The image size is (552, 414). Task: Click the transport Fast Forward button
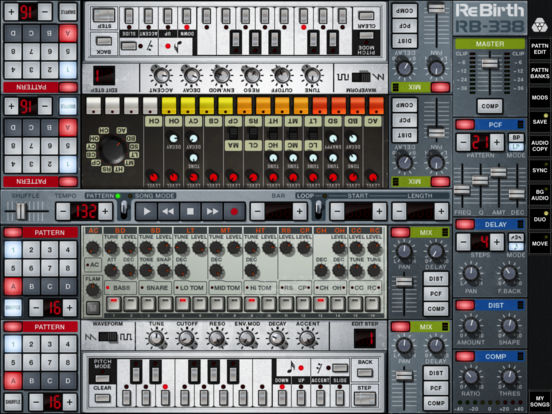(x=212, y=211)
